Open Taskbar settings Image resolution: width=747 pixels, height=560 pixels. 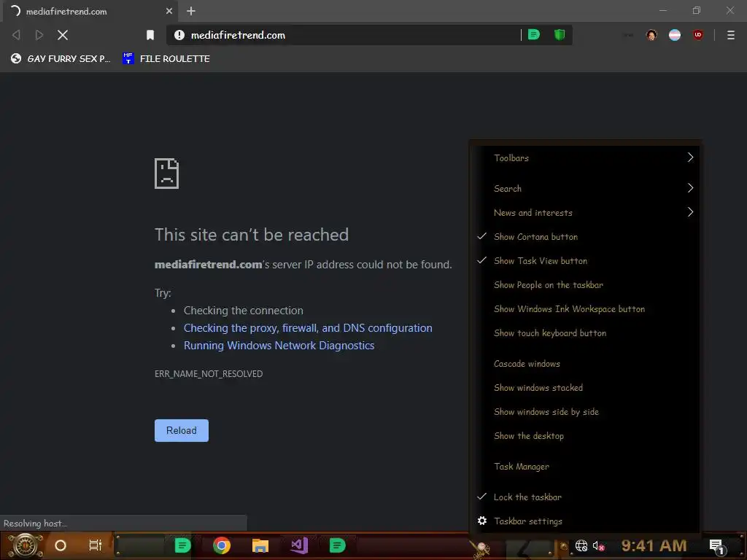(x=586, y=521)
